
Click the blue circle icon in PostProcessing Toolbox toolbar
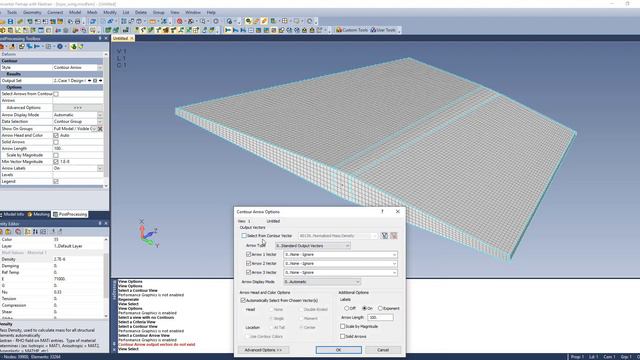pos(60,47)
